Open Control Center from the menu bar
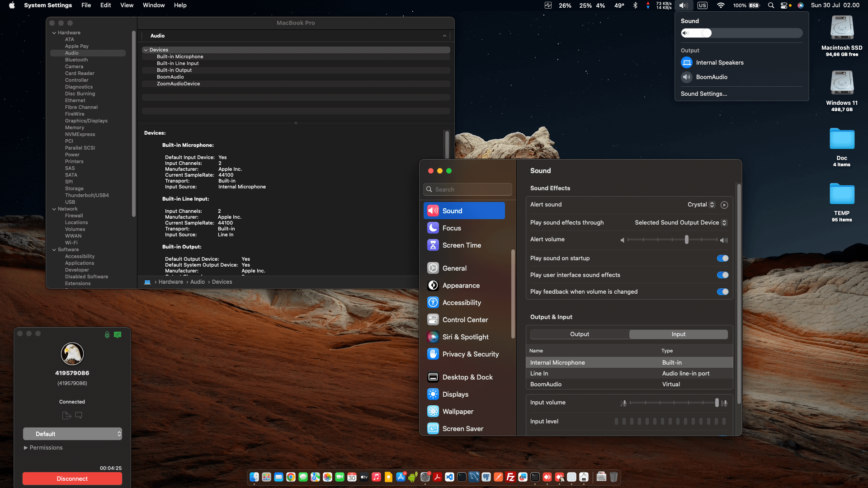The width and height of the screenshot is (868, 488). (x=784, y=5)
